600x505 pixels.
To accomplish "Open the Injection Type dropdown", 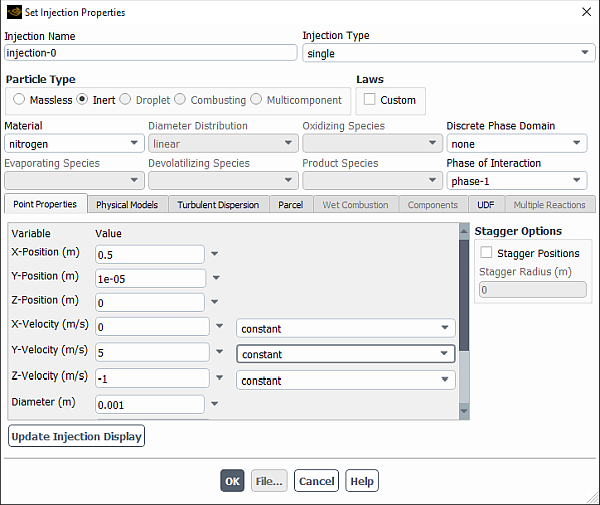I will click(449, 53).
